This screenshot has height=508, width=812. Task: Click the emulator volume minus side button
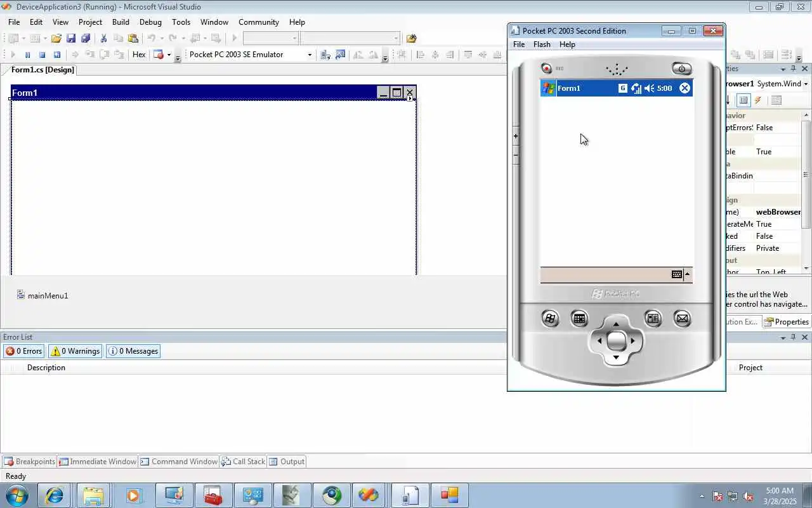point(516,155)
